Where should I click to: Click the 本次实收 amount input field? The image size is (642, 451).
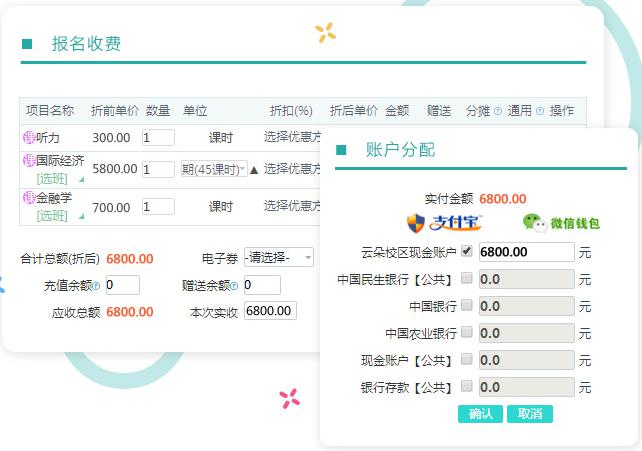click(x=270, y=311)
